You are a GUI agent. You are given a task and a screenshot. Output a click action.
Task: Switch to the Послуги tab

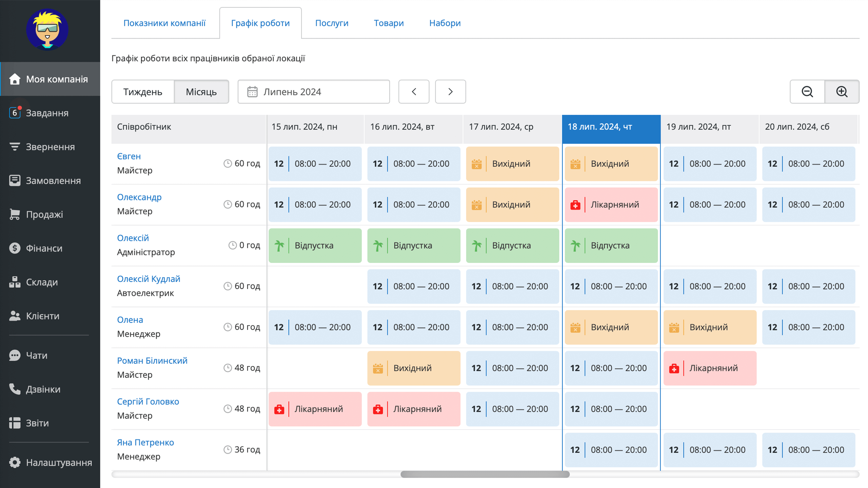click(x=332, y=23)
